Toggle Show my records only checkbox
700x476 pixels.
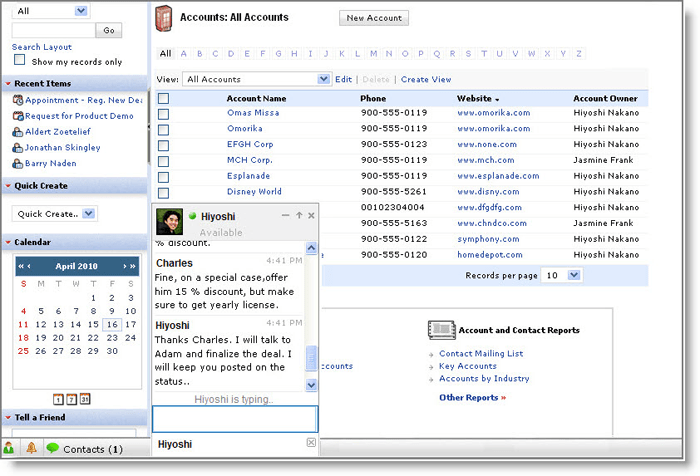tap(20, 59)
